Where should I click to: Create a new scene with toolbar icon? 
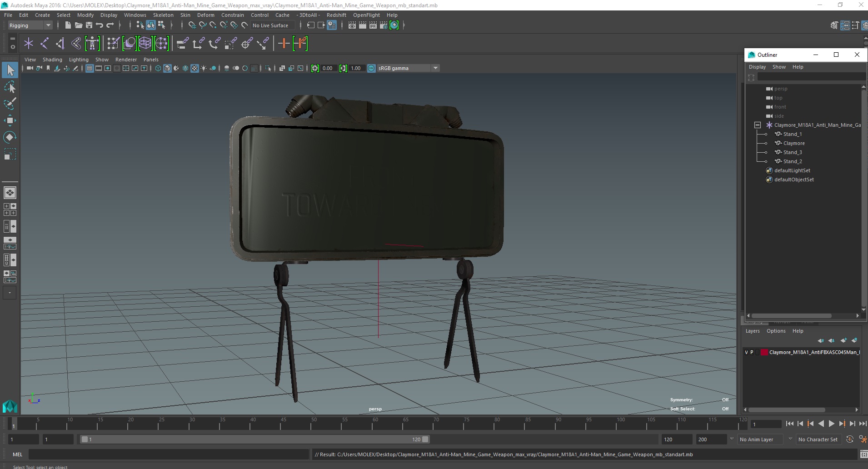(x=68, y=25)
